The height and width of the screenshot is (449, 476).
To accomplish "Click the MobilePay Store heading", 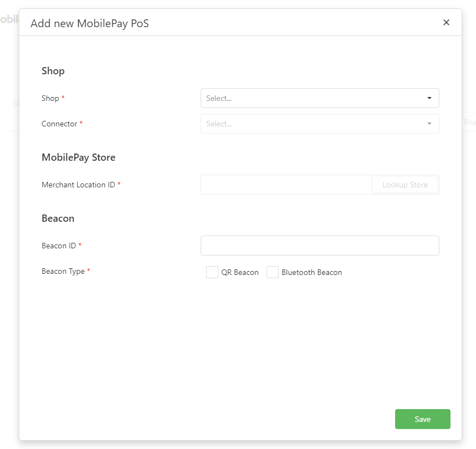I will coord(78,157).
